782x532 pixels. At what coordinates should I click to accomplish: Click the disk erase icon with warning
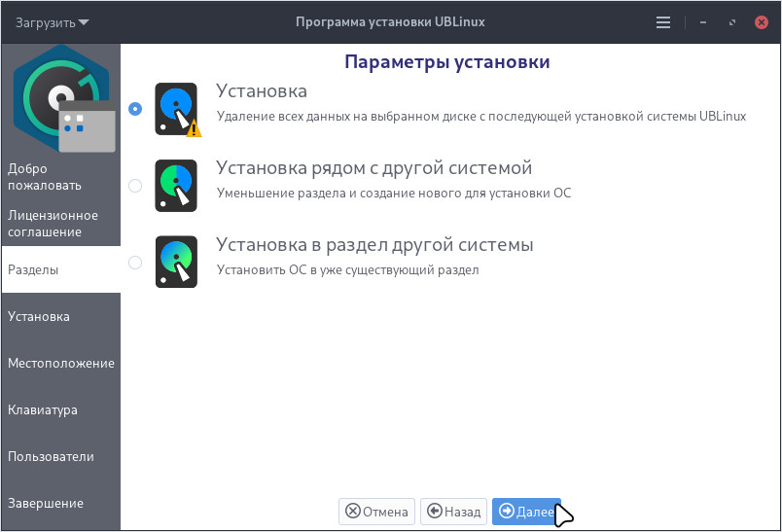[x=178, y=110]
